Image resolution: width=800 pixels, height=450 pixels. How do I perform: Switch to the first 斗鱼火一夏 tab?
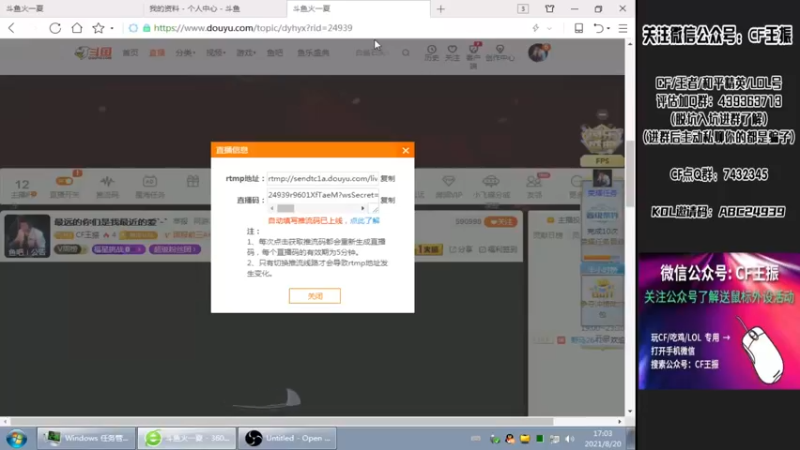71,9
